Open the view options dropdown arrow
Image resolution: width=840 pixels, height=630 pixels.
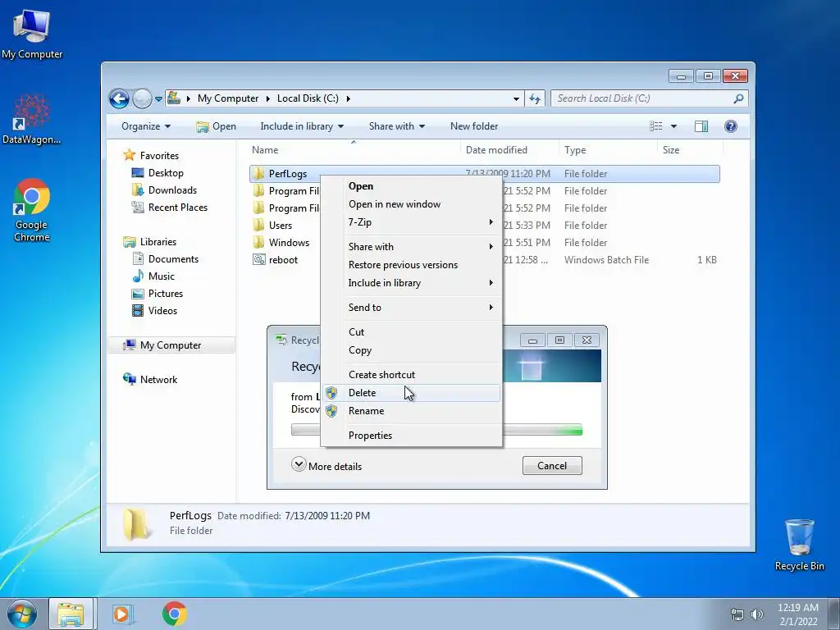tap(674, 126)
